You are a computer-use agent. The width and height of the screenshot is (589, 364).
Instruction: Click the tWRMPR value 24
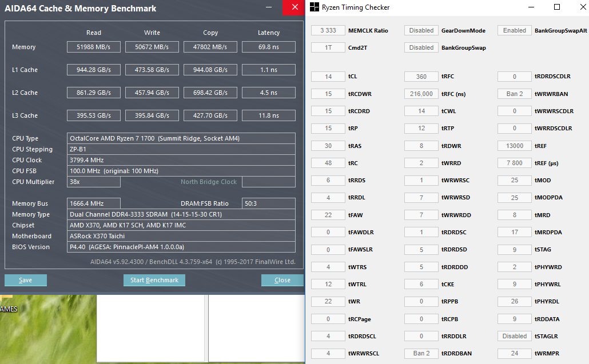click(514, 354)
